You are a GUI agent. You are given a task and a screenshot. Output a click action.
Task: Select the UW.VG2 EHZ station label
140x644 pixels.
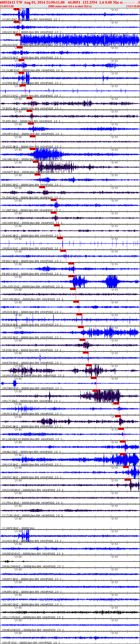pos(31,45)
